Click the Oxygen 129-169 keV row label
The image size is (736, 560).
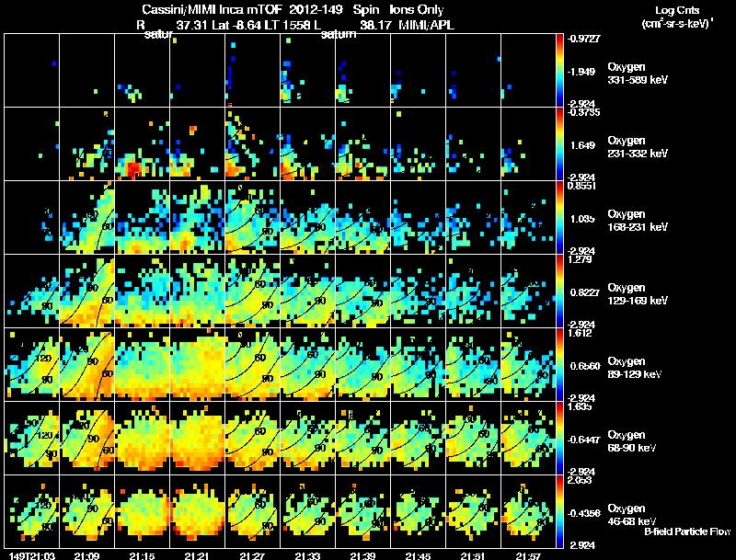click(x=638, y=294)
